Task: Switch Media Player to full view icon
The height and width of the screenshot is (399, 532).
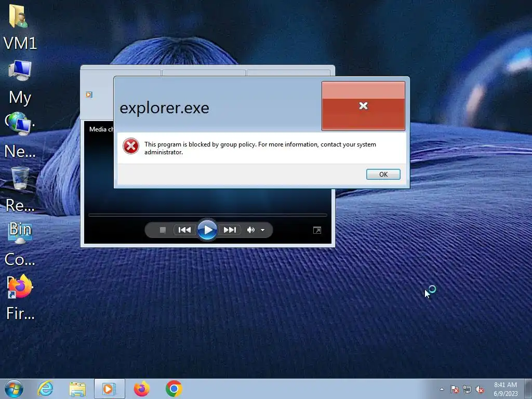Action: (x=317, y=230)
